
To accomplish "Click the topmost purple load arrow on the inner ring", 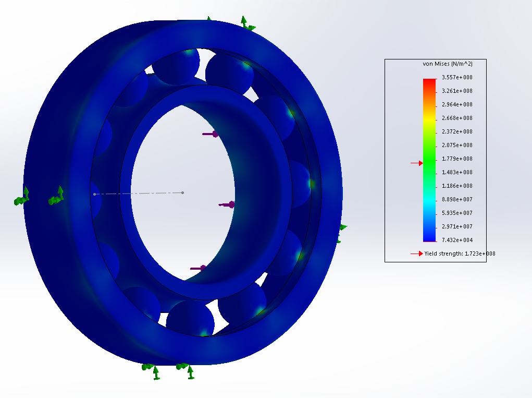I will click(210, 134).
